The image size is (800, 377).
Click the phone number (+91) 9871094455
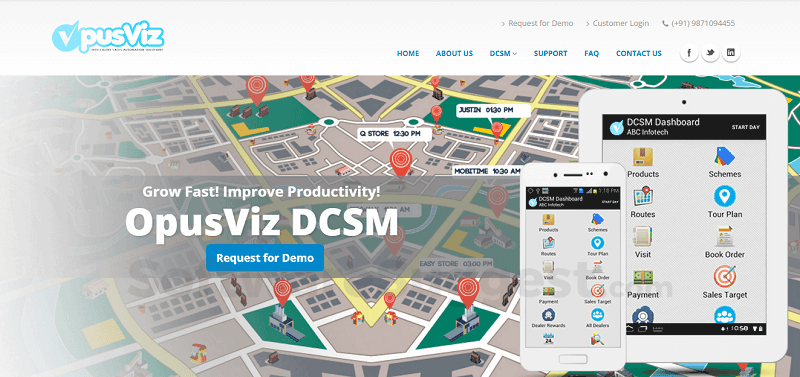pyautogui.click(x=703, y=23)
